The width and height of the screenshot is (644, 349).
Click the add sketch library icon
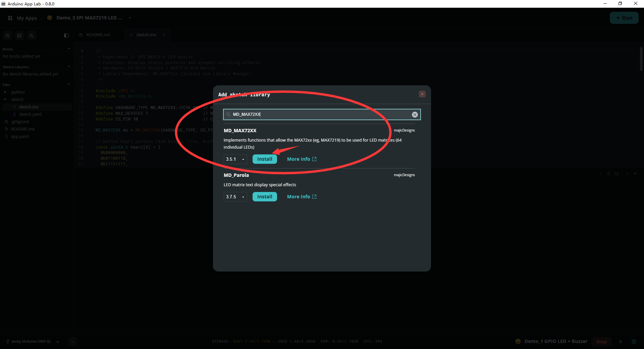[x=19, y=36]
